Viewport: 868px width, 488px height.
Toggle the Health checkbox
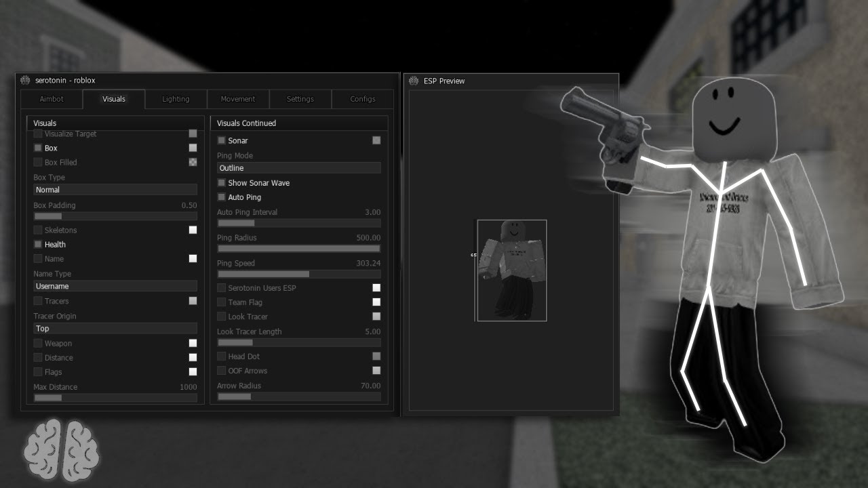point(38,245)
